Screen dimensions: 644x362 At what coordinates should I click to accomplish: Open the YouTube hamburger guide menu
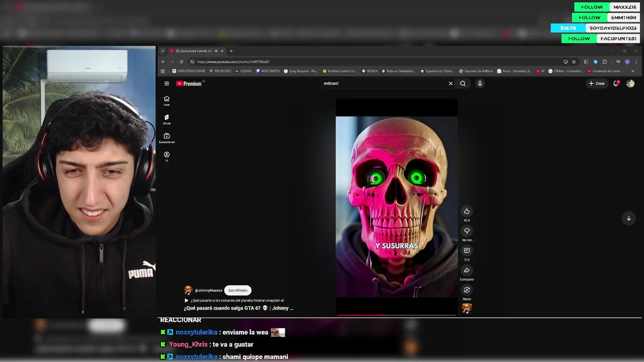167,83
